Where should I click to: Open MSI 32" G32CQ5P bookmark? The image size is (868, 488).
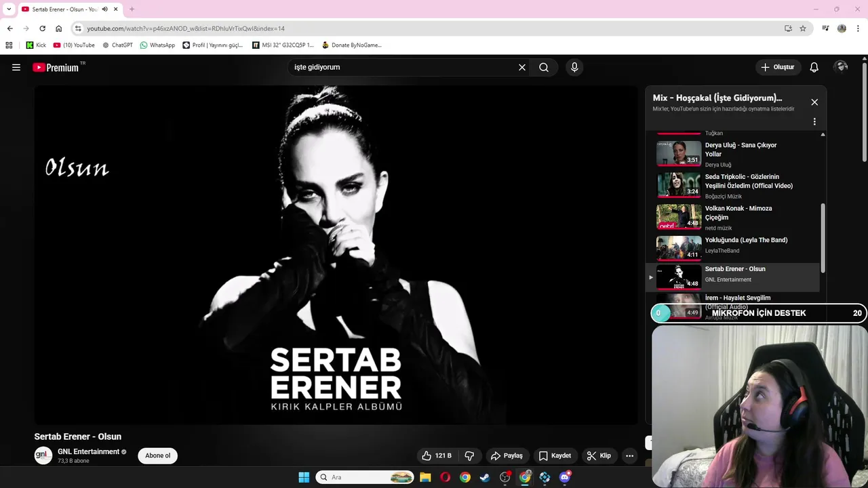[283, 45]
